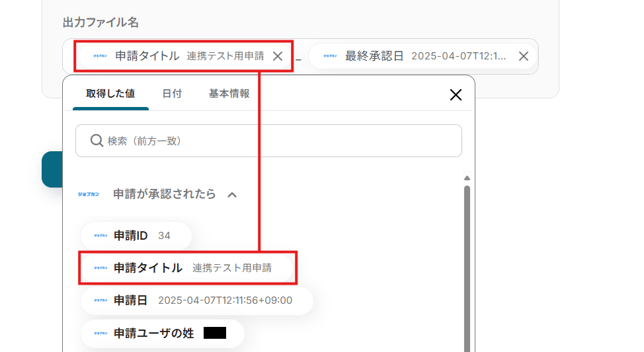644x352 pixels.
Task: Select the 申請ユーザの姓 value chip
Action: (x=163, y=333)
